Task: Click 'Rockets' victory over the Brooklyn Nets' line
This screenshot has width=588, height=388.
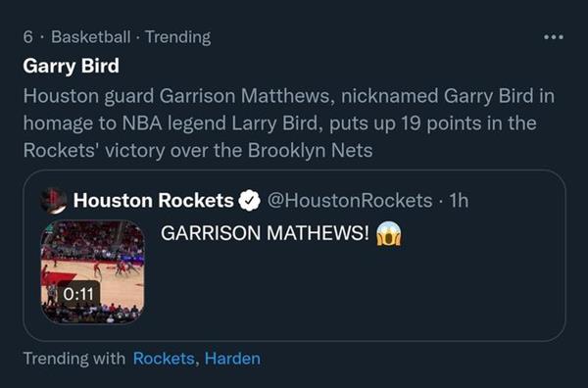Action: pyautogui.click(x=198, y=151)
